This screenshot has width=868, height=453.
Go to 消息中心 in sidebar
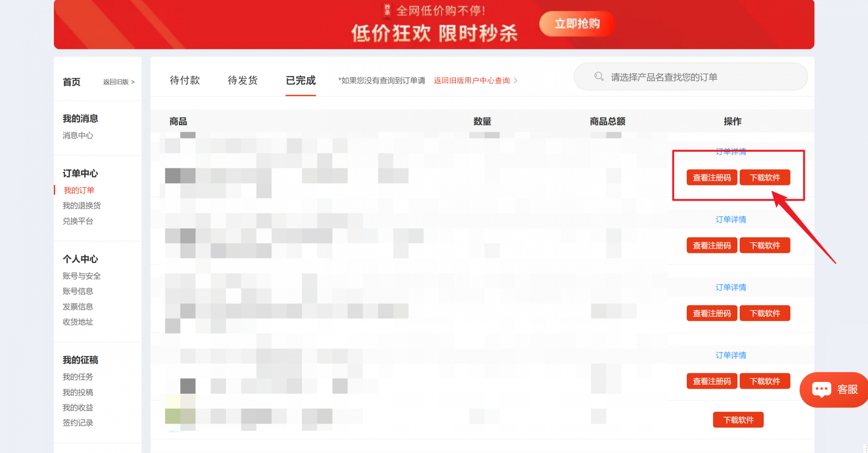point(78,135)
